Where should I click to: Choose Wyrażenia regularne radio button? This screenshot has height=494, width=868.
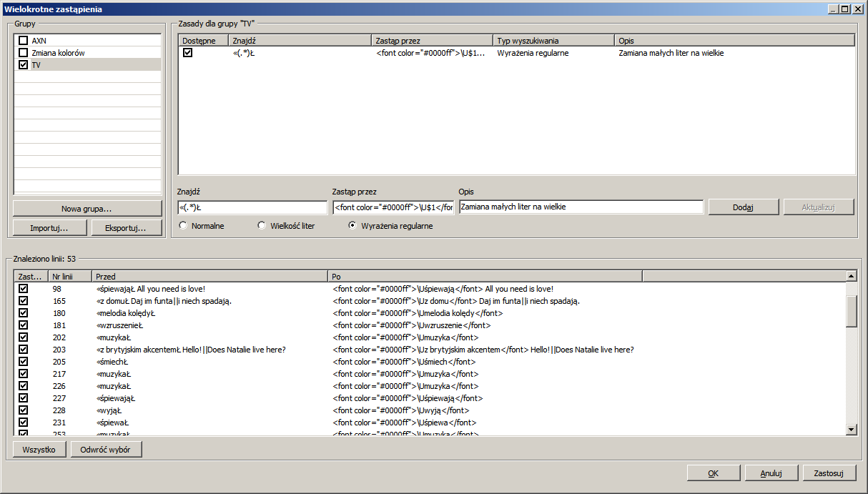pos(352,226)
